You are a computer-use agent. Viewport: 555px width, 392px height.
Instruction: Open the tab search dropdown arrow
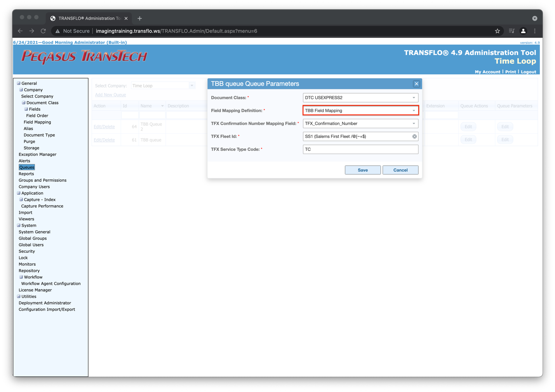(x=535, y=18)
